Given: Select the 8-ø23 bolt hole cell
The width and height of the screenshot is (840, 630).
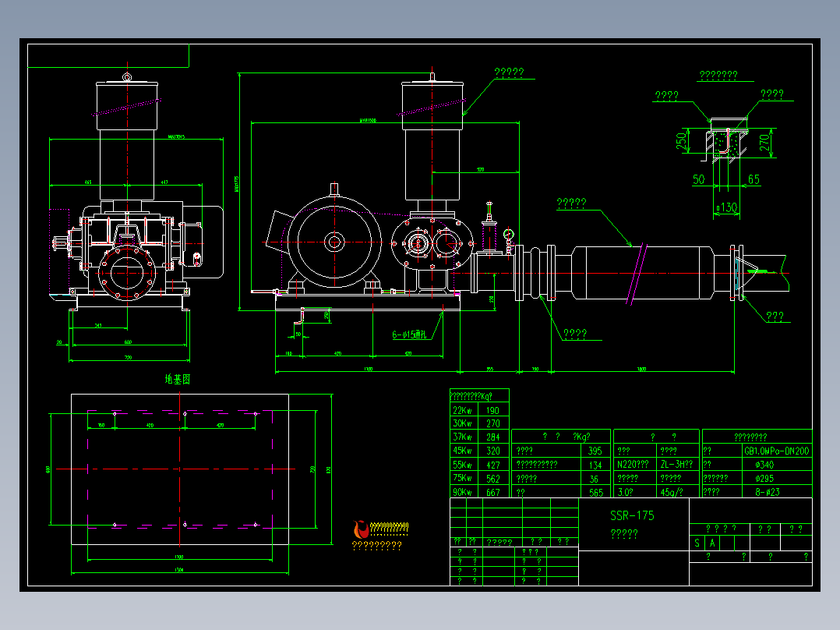Looking at the screenshot, I should [x=767, y=492].
